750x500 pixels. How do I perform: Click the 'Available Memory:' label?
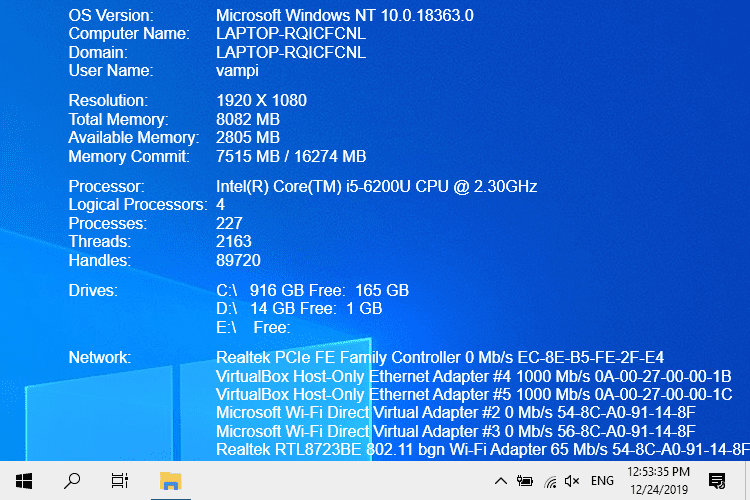click(134, 138)
